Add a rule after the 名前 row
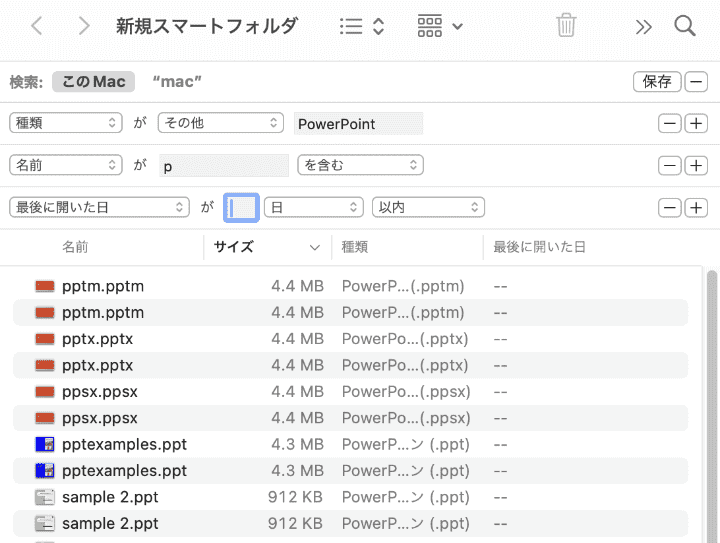Viewport: 720px width, 543px height. [x=696, y=166]
